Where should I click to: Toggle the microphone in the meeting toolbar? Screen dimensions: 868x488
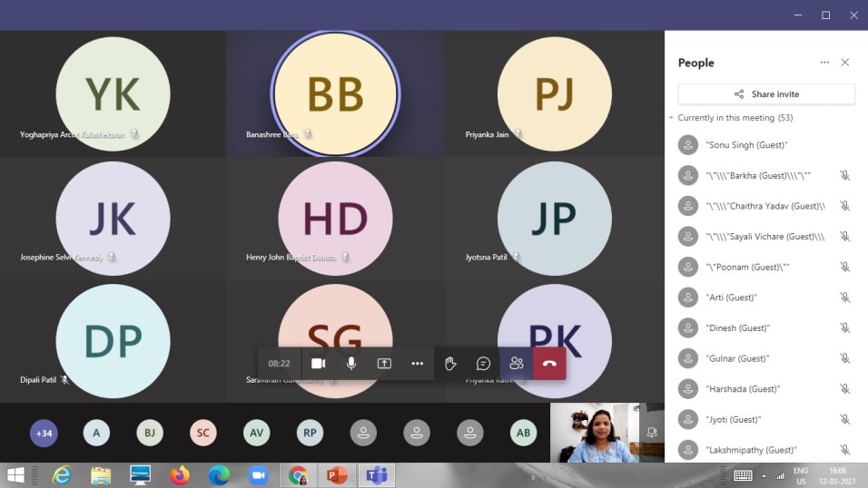351,364
